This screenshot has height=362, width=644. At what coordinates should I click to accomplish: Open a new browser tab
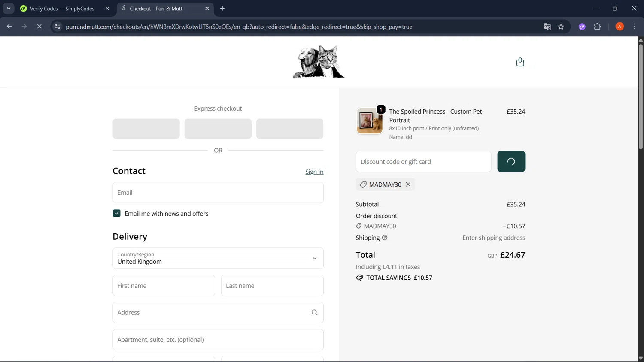pyautogui.click(x=222, y=9)
